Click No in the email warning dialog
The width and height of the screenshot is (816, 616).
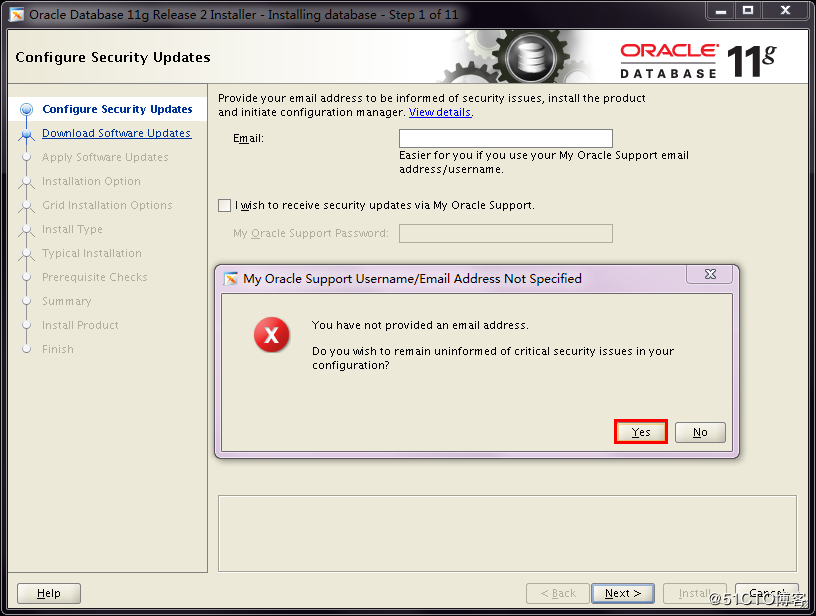tap(700, 432)
